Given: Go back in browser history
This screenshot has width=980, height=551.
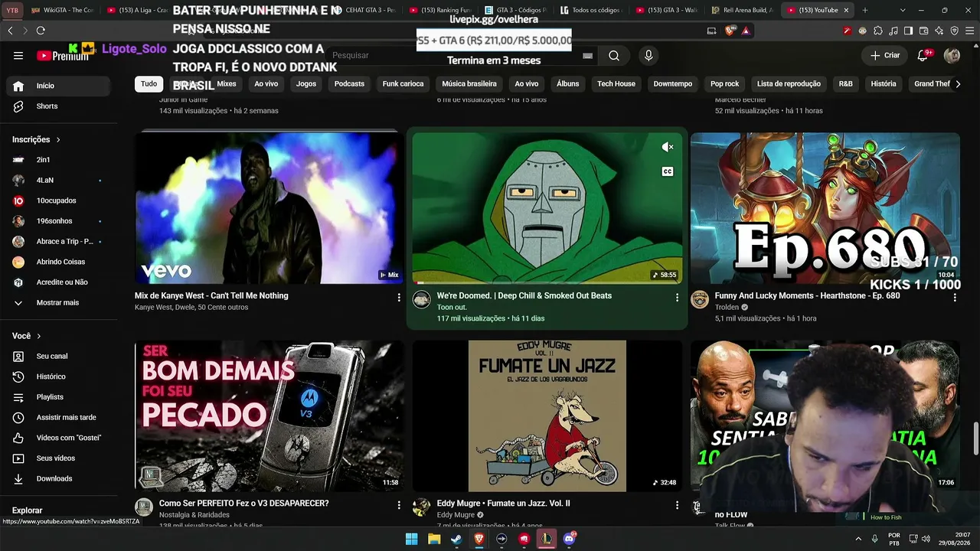Looking at the screenshot, I should pyautogui.click(x=10, y=31).
